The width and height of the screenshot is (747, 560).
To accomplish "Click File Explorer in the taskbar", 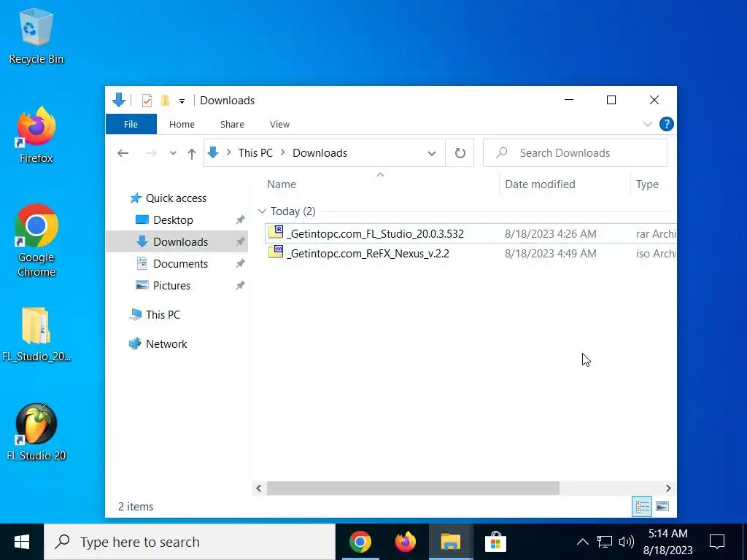I will click(451, 542).
